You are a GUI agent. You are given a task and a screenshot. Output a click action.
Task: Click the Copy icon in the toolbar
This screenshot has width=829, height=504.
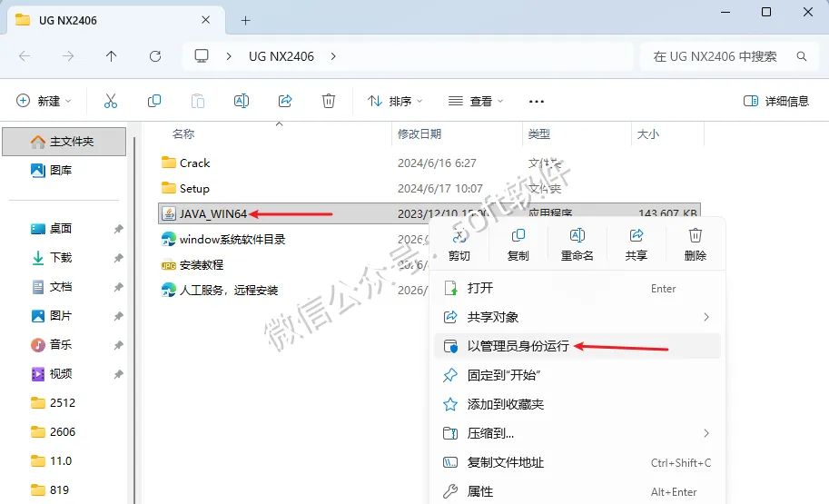(x=153, y=101)
